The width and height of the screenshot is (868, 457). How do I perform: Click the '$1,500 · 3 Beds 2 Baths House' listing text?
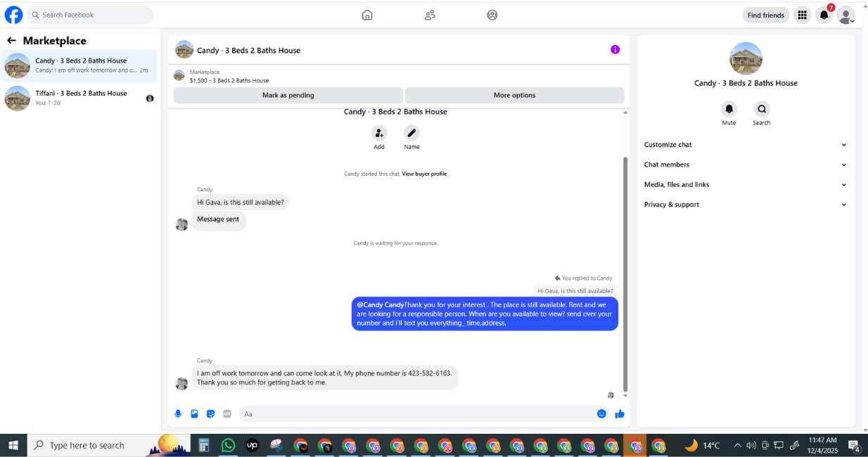point(229,80)
